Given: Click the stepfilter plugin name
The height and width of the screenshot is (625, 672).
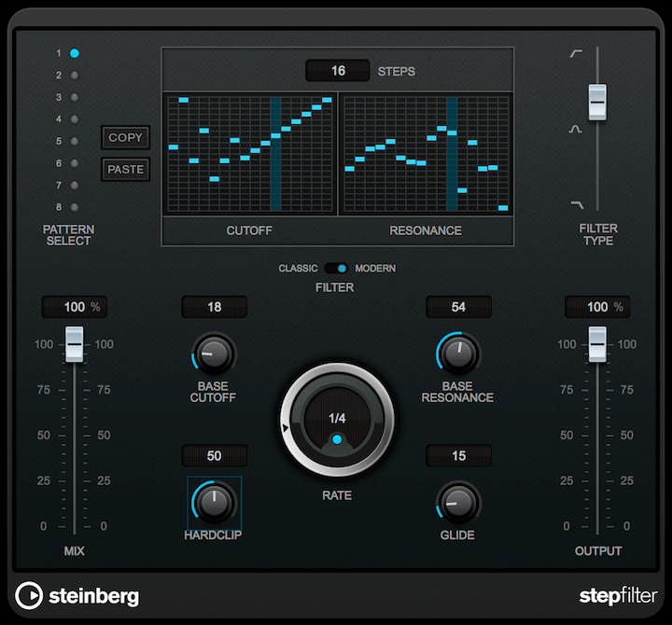Looking at the screenshot, I should click(618, 596).
